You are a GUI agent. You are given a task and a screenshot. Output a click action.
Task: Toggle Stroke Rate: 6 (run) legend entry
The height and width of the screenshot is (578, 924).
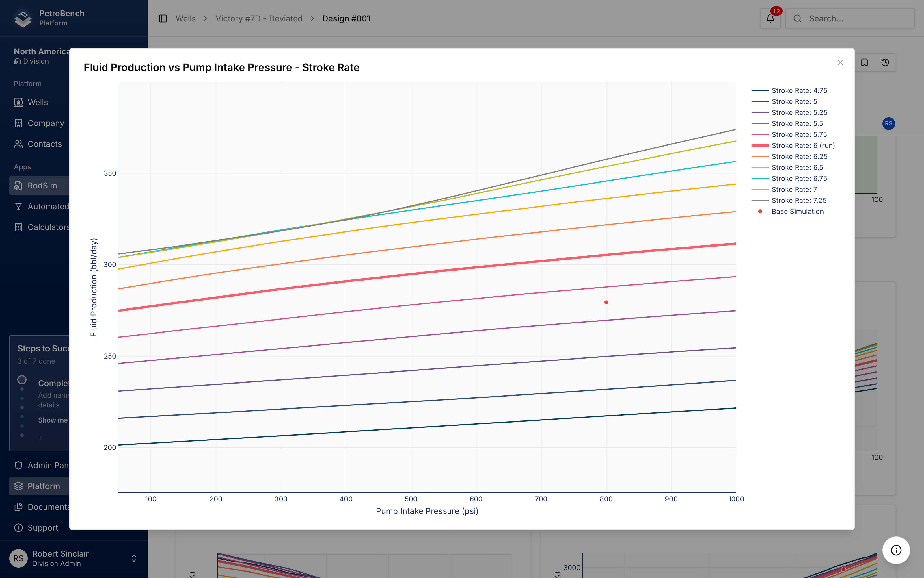click(793, 146)
